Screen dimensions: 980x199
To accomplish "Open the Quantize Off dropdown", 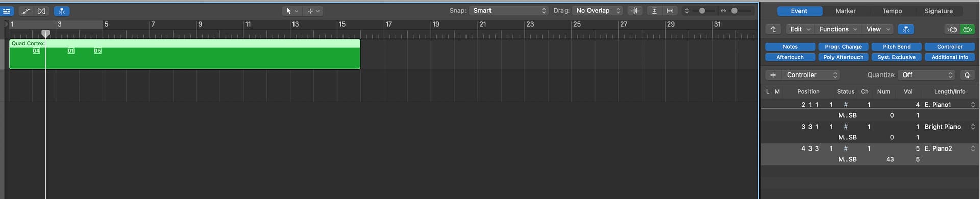I will click(927, 75).
